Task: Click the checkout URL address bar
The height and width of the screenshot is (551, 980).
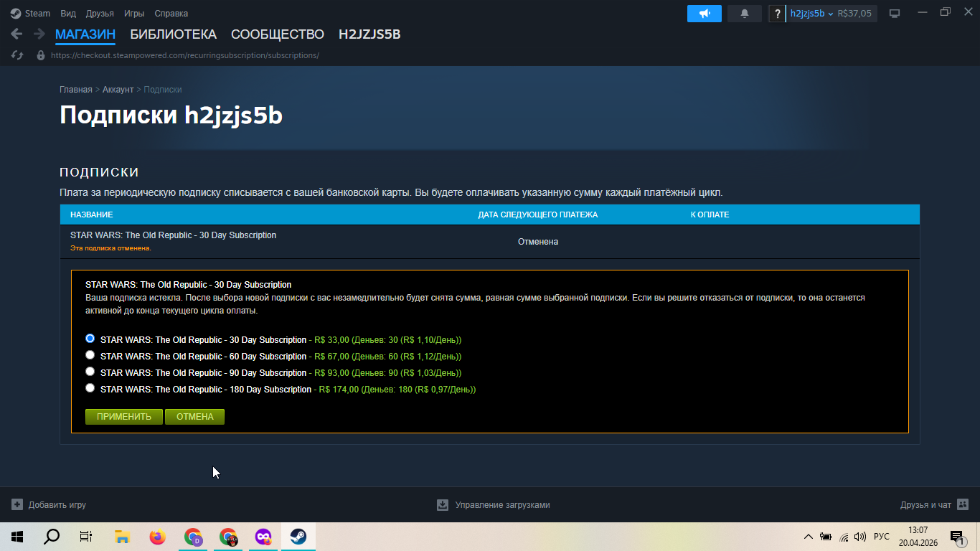Action: tap(185, 55)
